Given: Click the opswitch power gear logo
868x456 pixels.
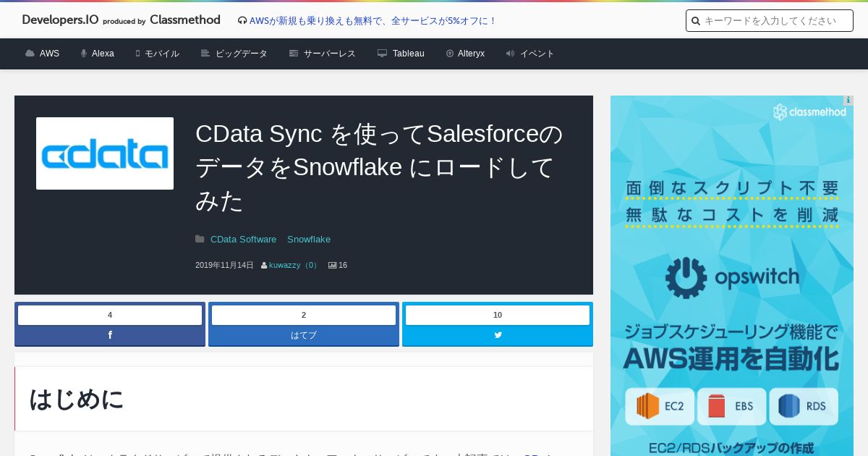Looking at the screenshot, I should 686,278.
